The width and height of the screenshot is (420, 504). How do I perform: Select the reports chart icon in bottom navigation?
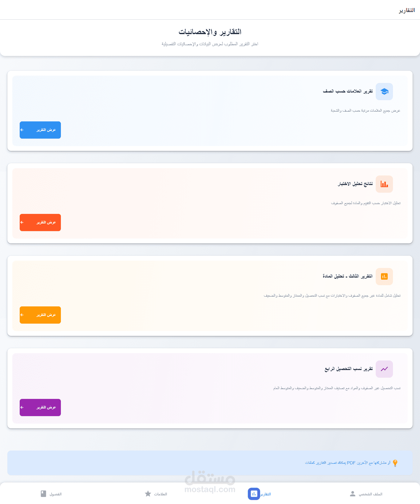(254, 494)
